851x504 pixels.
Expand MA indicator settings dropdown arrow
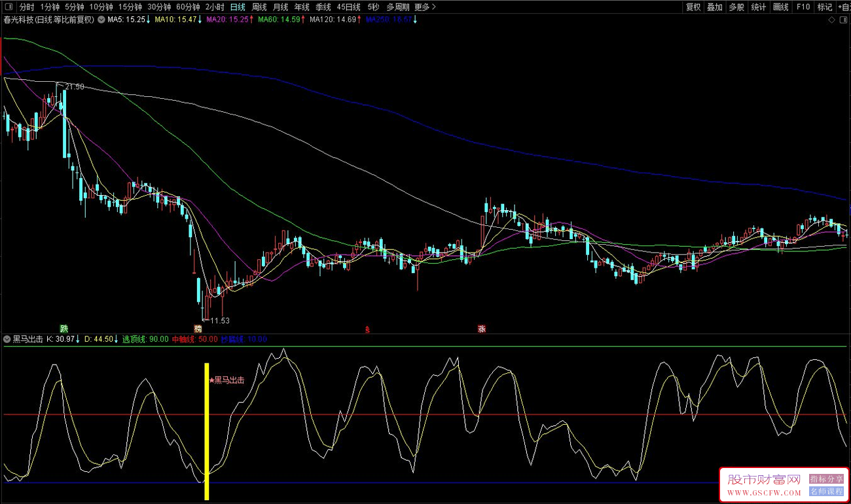tap(101, 20)
